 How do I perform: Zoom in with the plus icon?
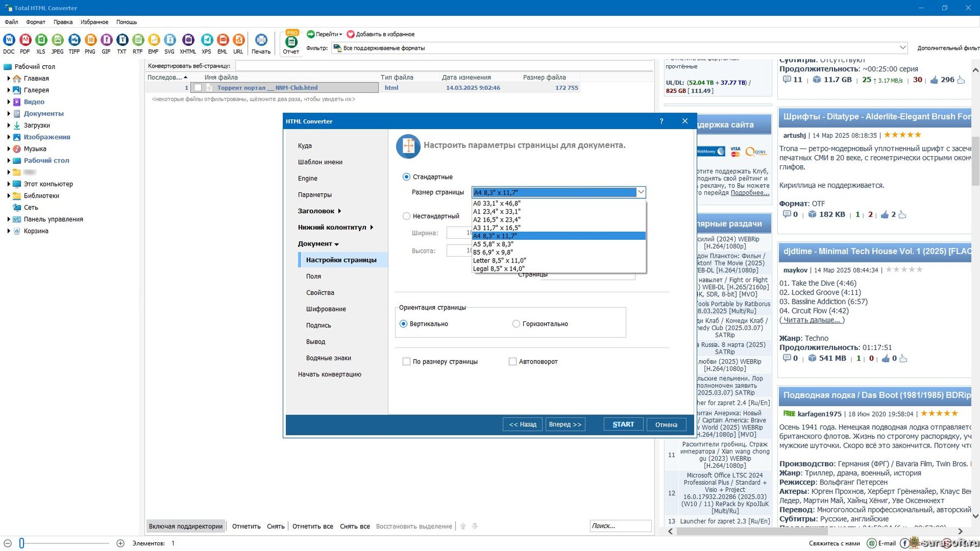(120, 543)
